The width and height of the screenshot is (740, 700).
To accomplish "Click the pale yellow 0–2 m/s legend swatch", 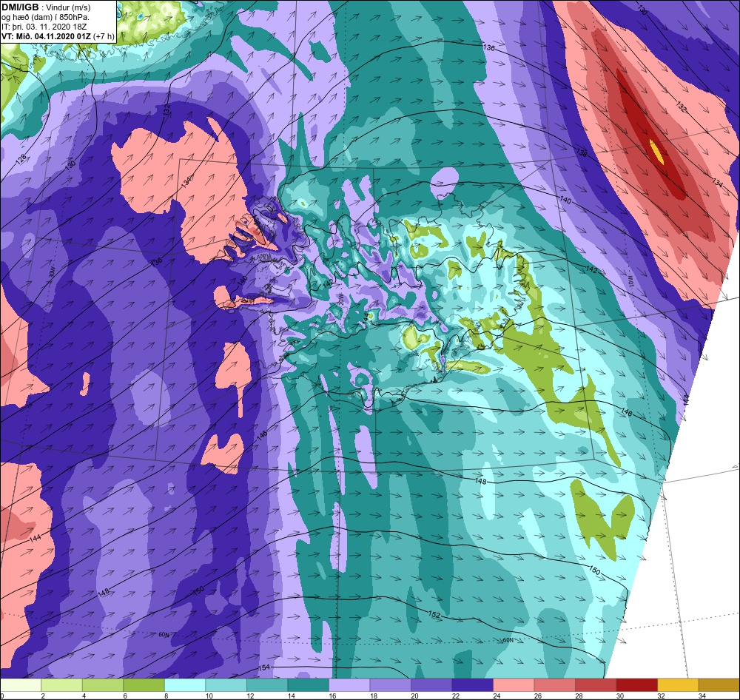I will pos(21,685).
